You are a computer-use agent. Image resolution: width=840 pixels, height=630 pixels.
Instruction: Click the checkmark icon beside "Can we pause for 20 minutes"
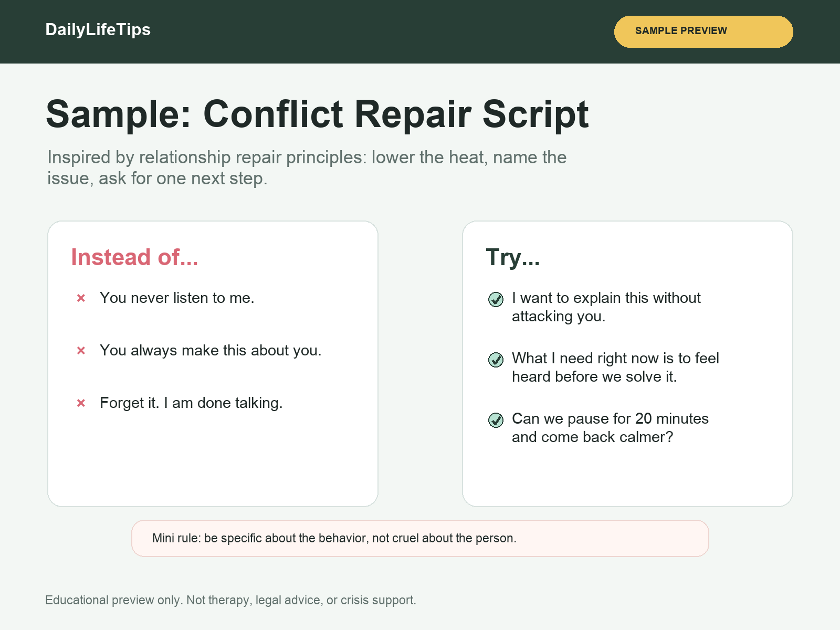(496, 420)
